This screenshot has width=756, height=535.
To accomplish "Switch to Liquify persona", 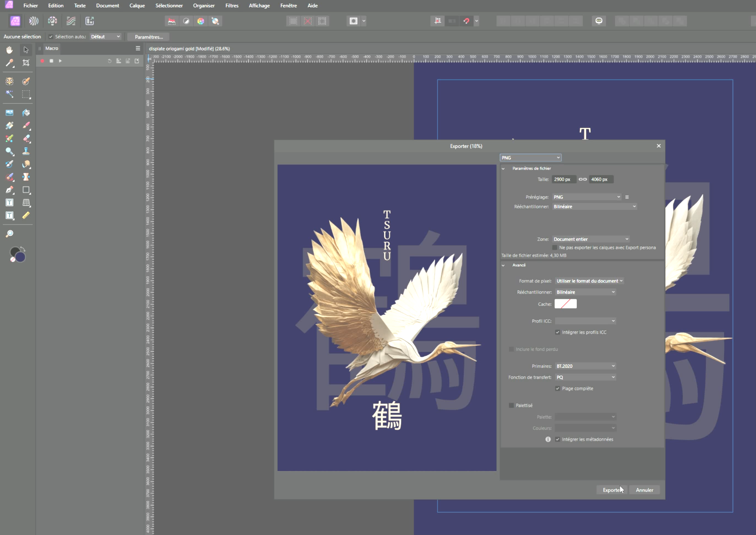I will pos(34,21).
